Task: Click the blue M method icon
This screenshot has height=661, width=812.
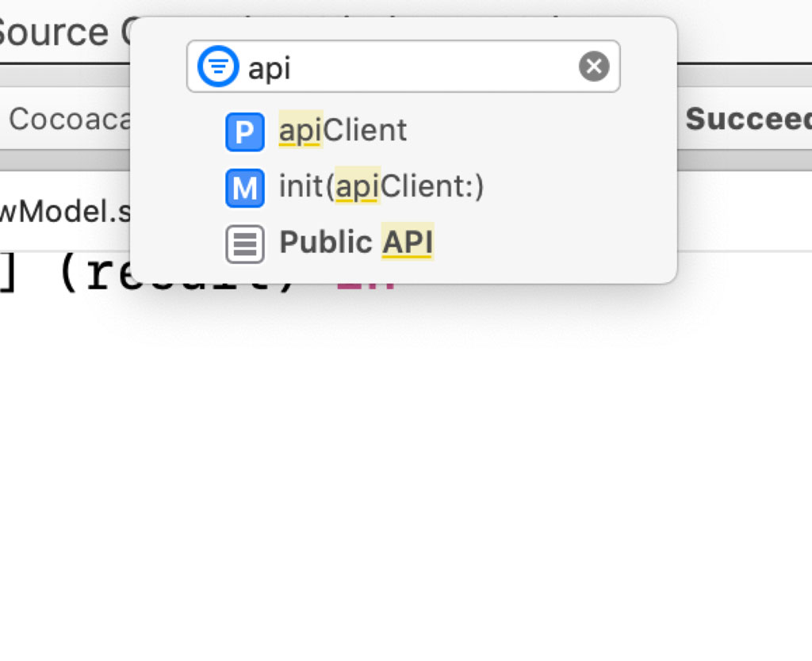Action: (245, 188)
